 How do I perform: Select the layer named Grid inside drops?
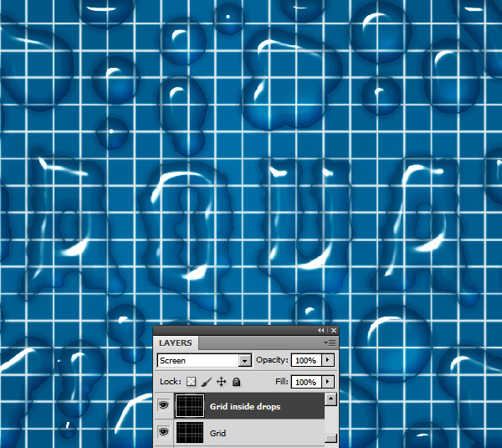click(x=244, y=407)
